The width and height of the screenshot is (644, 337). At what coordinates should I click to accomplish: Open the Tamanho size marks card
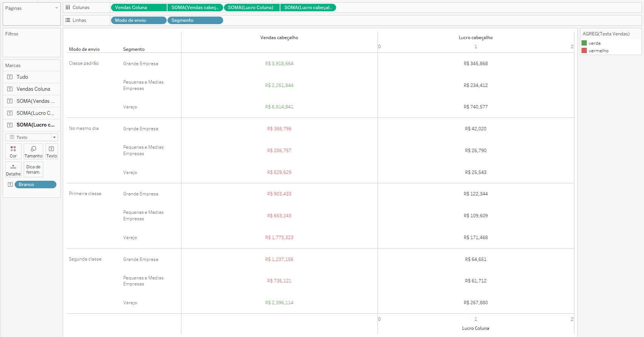click(x=33, y=151)
